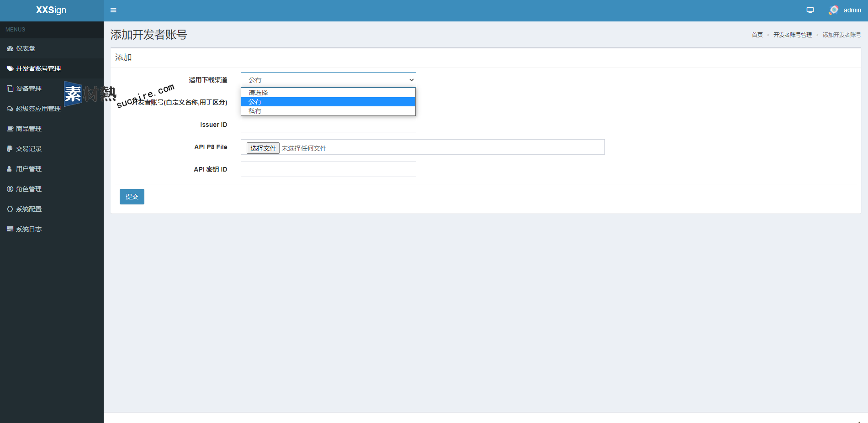Click the 提交 submit button

point(132,197)
